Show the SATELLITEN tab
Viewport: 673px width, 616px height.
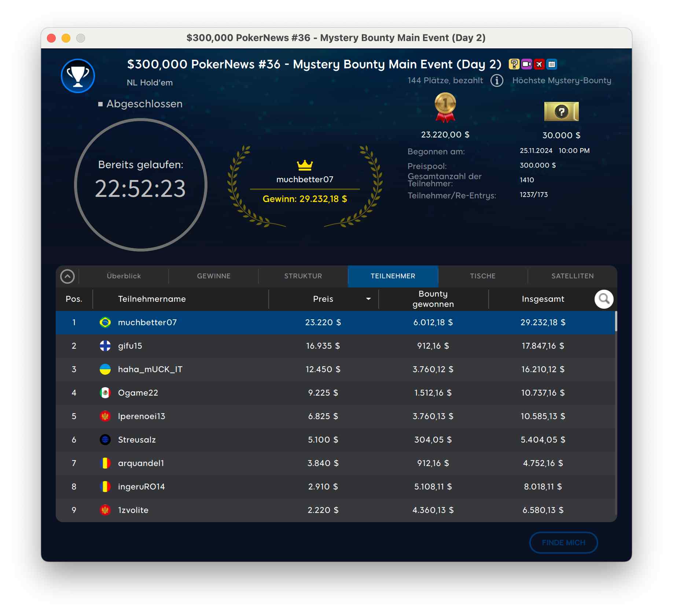572,276
